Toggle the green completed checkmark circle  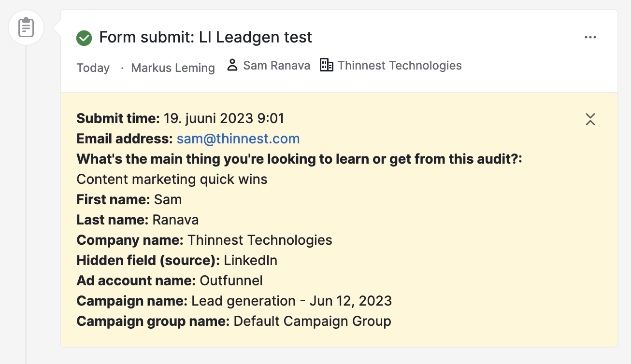pyautogui.click(x=84, y=38)
